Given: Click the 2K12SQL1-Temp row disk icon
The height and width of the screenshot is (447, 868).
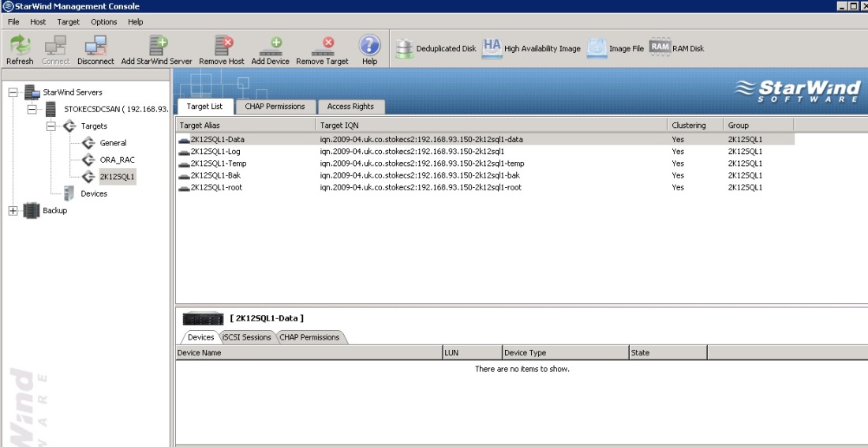Looking at the screenshot, I should click(x=184, y=164).
